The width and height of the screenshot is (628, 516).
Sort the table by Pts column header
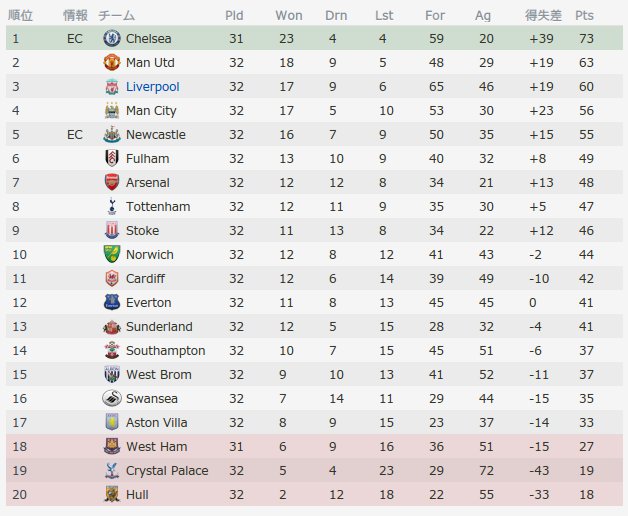[584, 15]
